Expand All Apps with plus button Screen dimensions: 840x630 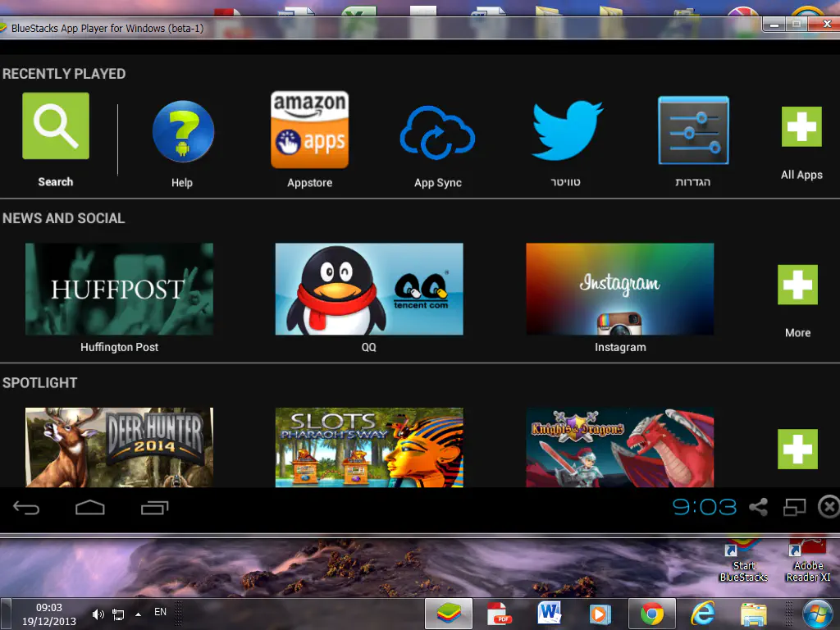[x=801, y=127]
